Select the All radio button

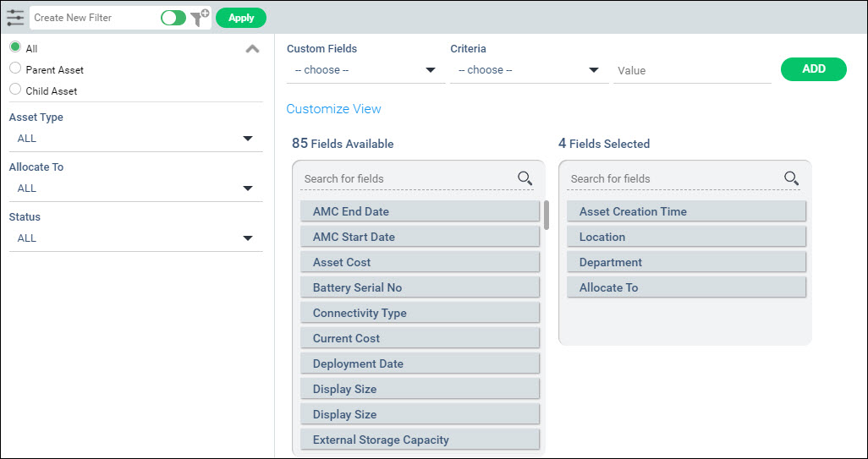point(15,47)
